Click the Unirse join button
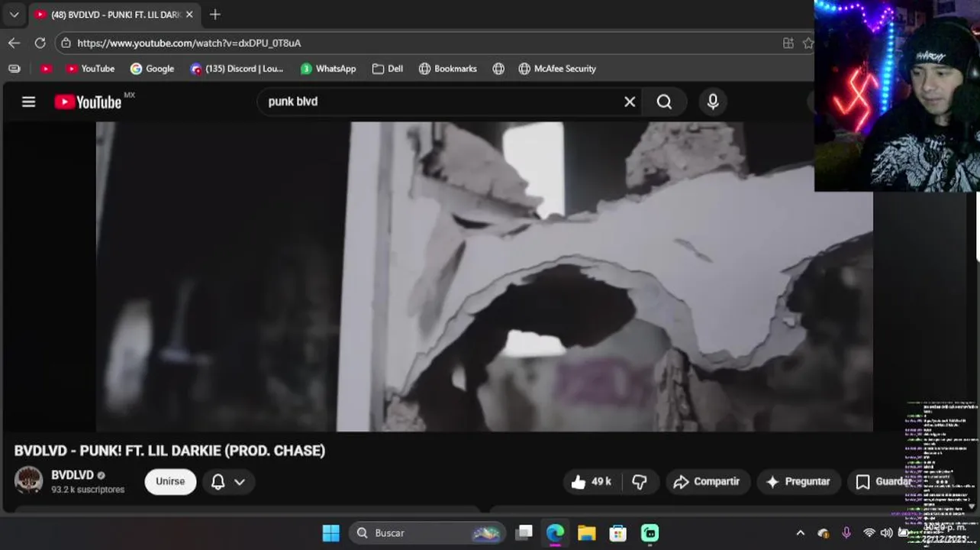The height and width of the screenshot is (550, 980). pyautogui.click(x=170, y=482)
